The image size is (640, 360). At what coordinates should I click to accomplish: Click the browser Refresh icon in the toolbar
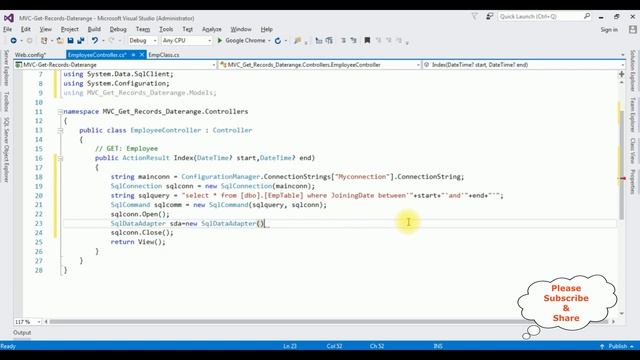tap(278, 40)
